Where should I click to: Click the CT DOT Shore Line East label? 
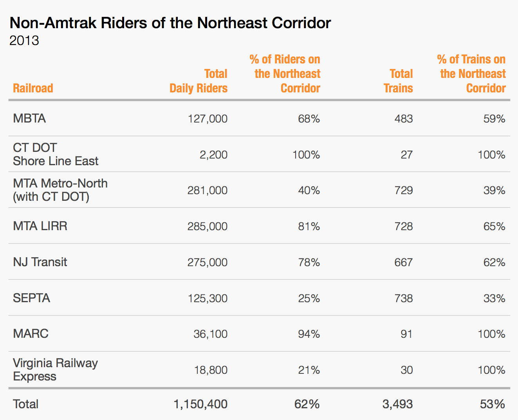55,154
